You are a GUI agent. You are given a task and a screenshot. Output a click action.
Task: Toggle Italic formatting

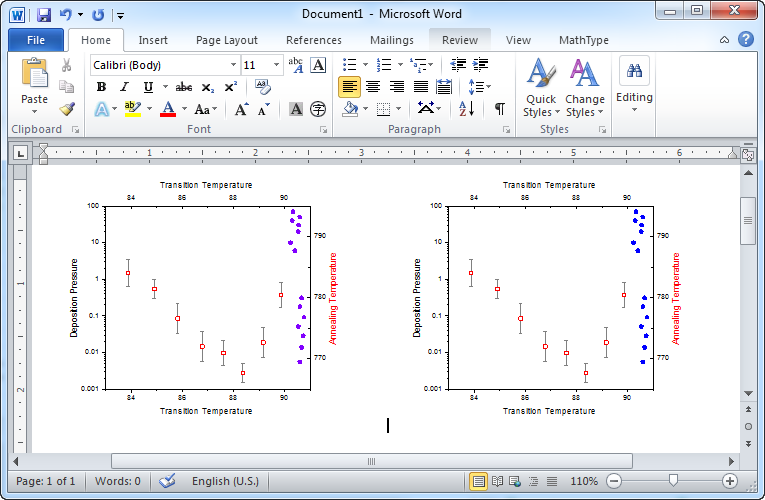[124, 87]
